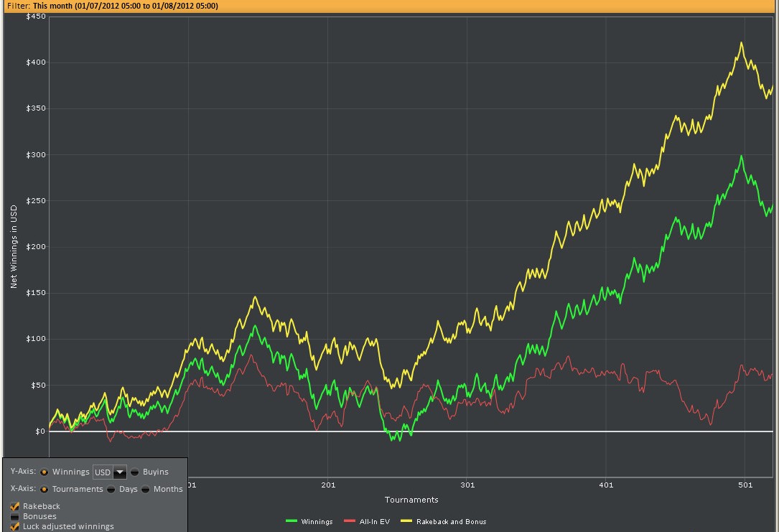
Task: Toggle Luck adjusted winnings checkbox
Action: (14, 526)
